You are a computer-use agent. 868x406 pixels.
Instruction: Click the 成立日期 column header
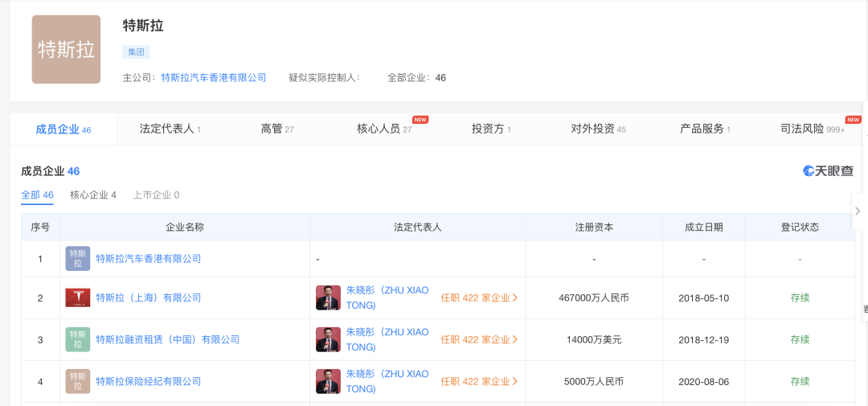pyautogui.click(x=703, y=227)
